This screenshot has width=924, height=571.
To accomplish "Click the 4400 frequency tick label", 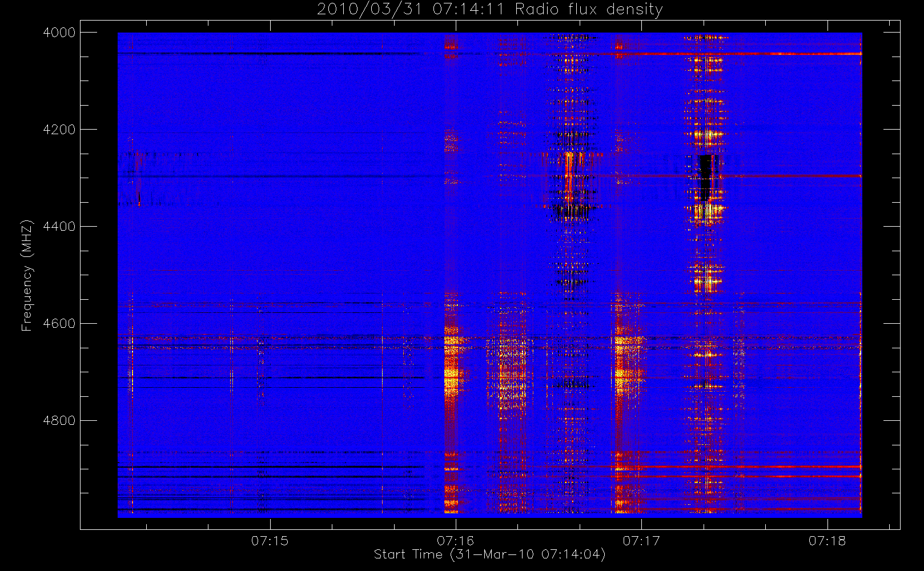I will pos(59,227).
